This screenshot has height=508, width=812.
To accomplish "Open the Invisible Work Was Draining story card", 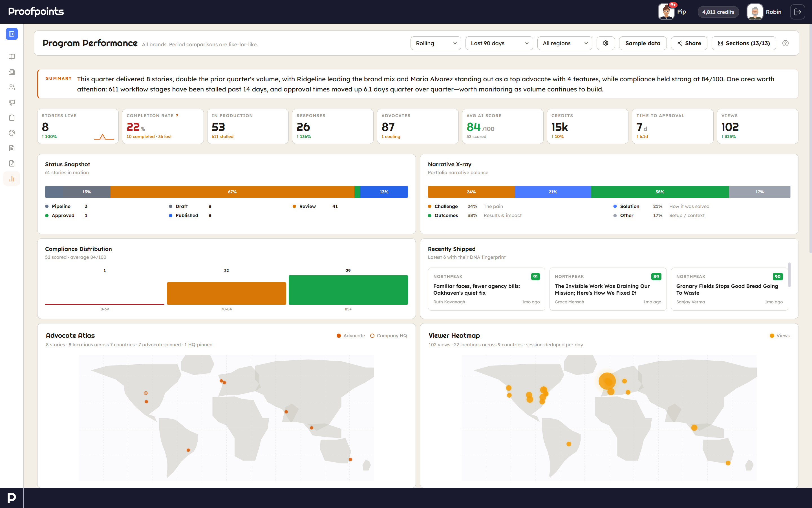I will [x=608, y=289].
